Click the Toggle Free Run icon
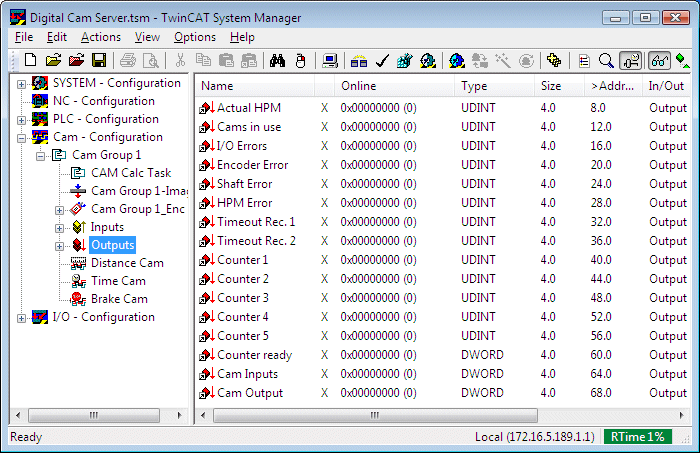The image size is (700, 453). click(x=526, y=60)
